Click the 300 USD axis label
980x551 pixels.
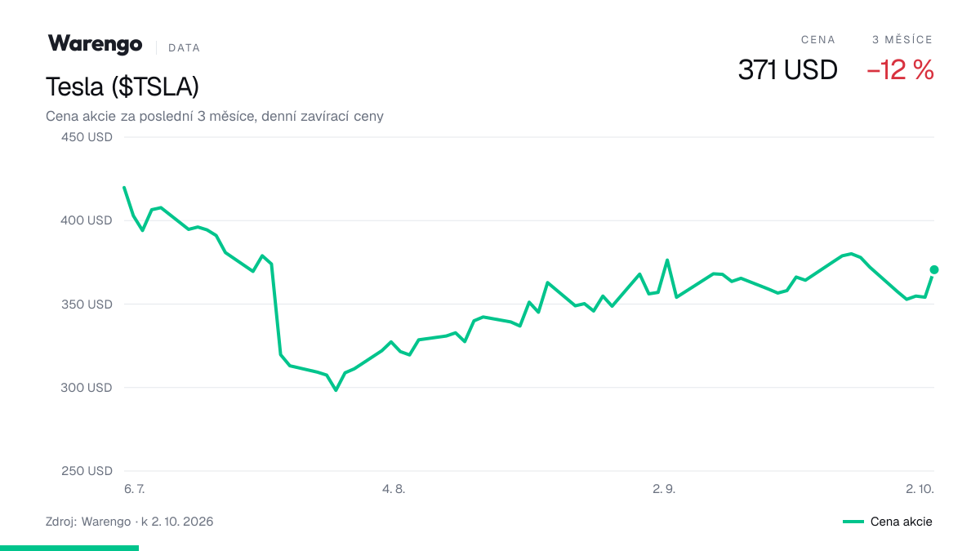click(x=87, y=388)
